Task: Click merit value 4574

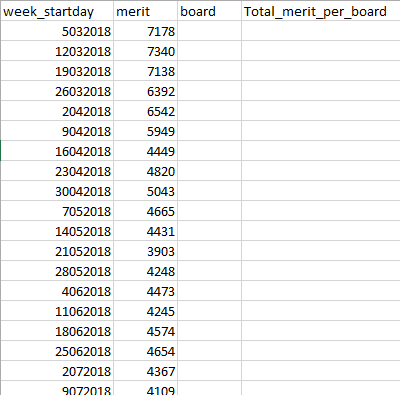Action: click(x=146, y=331)
